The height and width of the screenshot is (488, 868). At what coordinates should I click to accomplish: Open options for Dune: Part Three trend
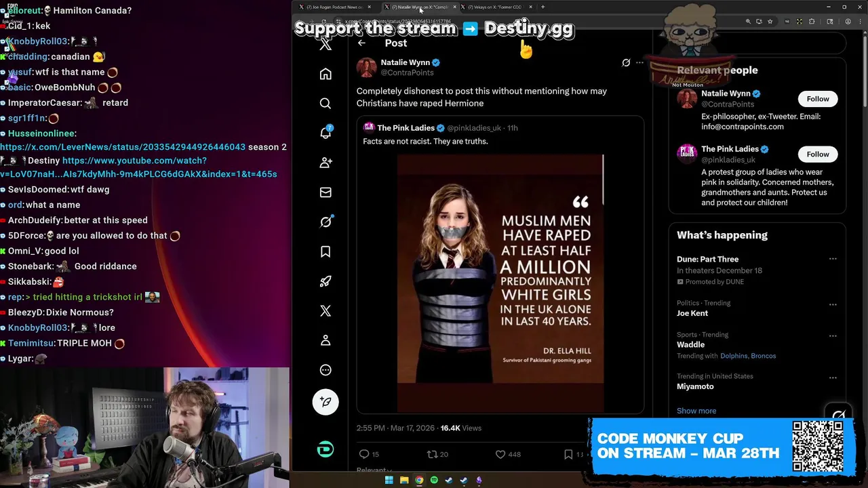[833, 259]
